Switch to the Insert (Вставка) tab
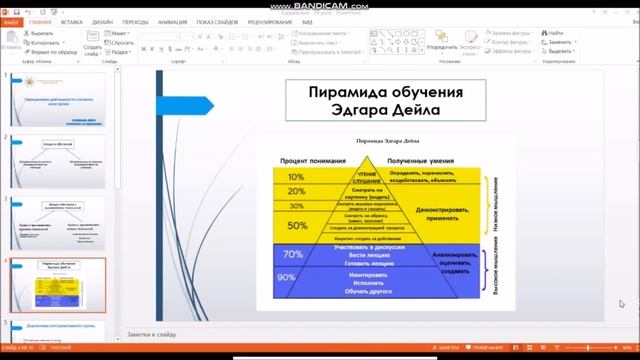This screenshot has width=640, height=360. point(72,22)
